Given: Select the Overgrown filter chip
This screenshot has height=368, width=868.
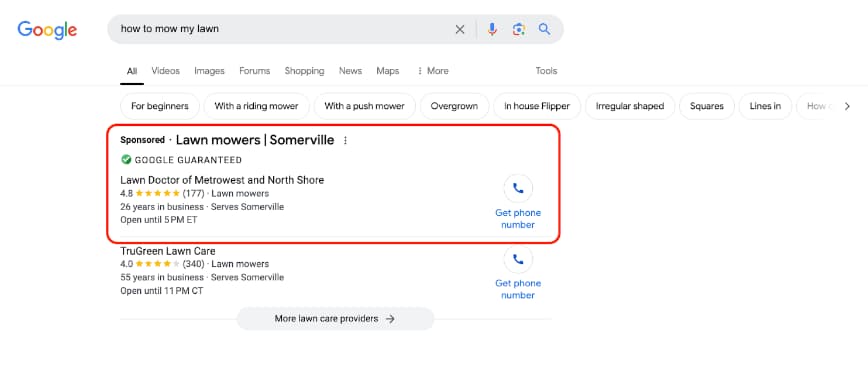Looking at the screenshot, I should (x=454, y=106).
